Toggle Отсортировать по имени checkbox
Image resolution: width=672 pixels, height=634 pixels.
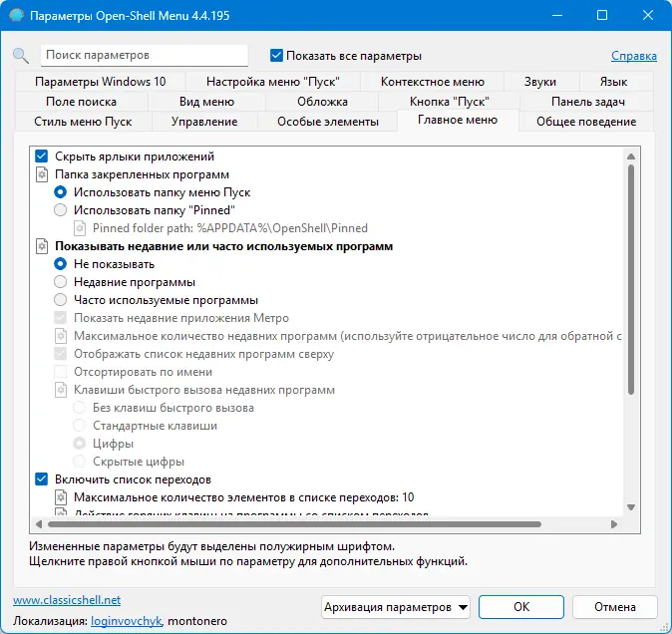pos(61,372)
